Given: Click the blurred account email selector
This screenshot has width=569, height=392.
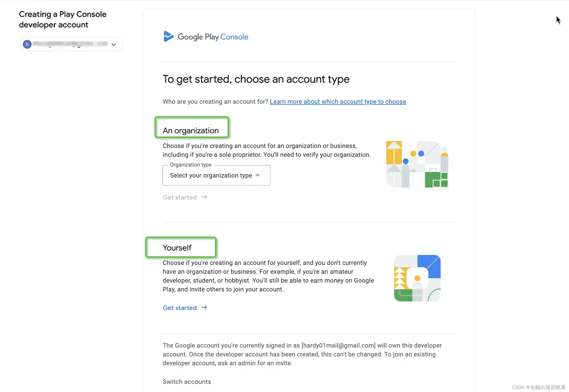Looking at the screenshot, I should click(70, 44).
